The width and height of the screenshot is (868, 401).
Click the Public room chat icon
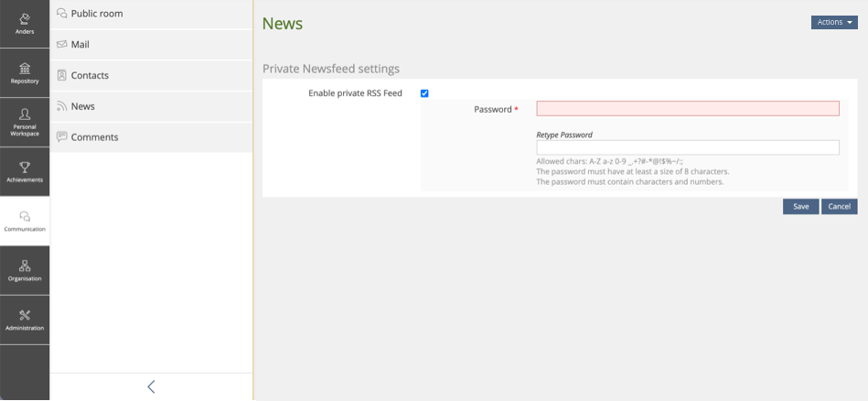[x=62, y=14]
